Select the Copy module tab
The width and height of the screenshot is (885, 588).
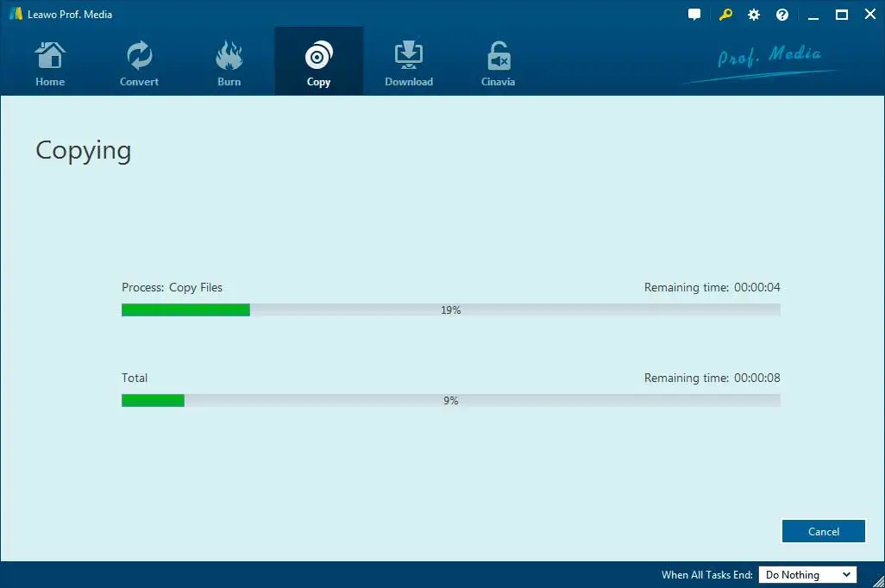pyautogui.click(x=318, y=63)
